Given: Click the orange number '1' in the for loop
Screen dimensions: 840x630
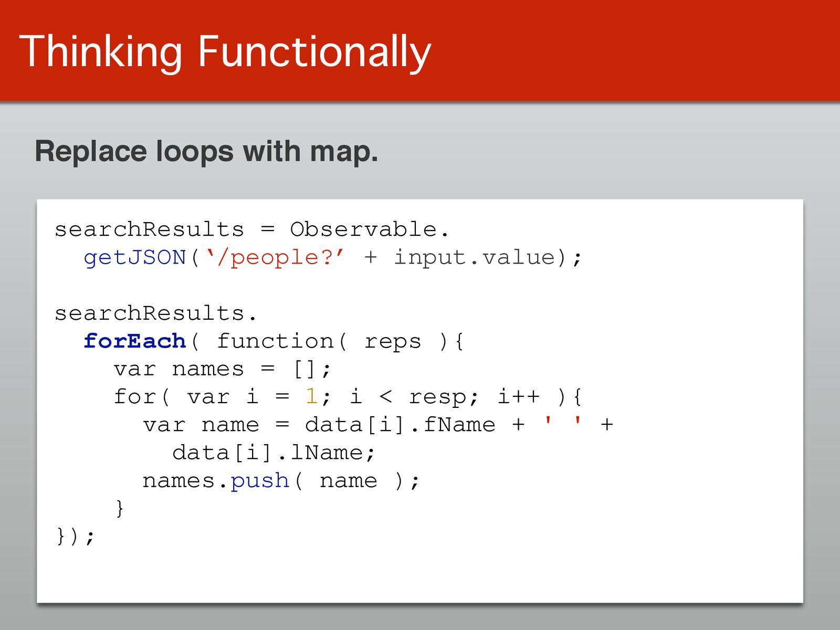Looking at the screenshot, I should tap(311, 396).
